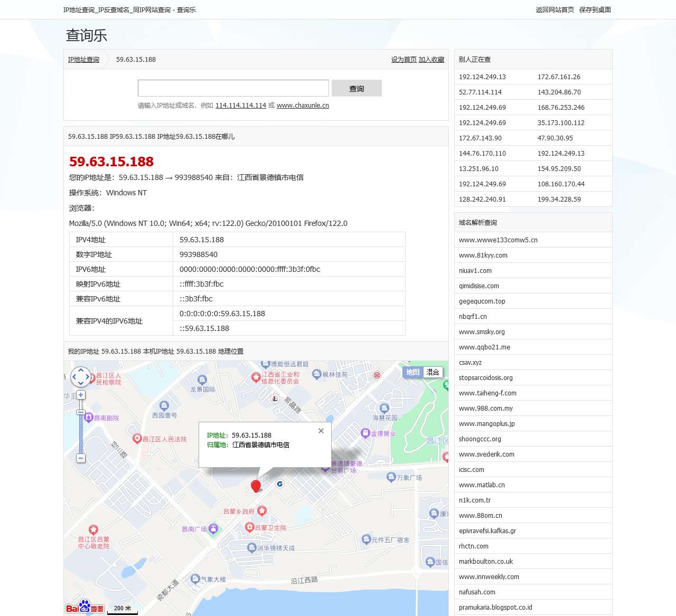Switch map to 混合 hybrid view
The image size is (676, 616).
[433, 372]
